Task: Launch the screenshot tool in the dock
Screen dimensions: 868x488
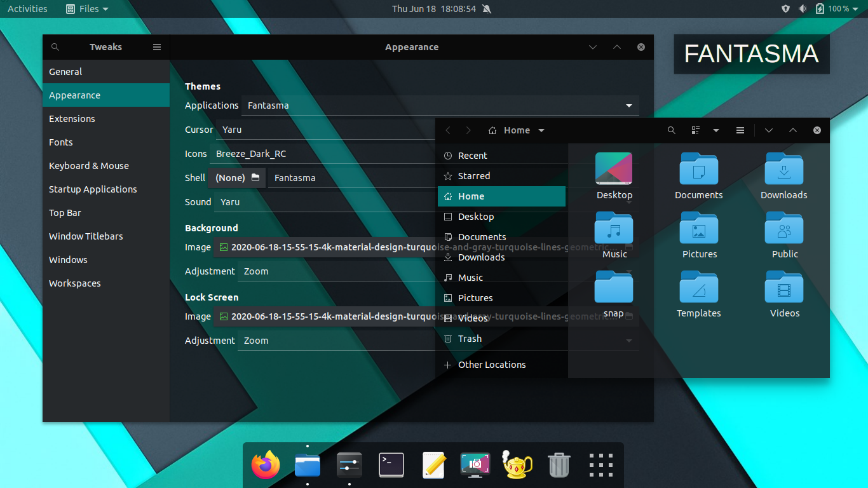Action: click(475, 465)
